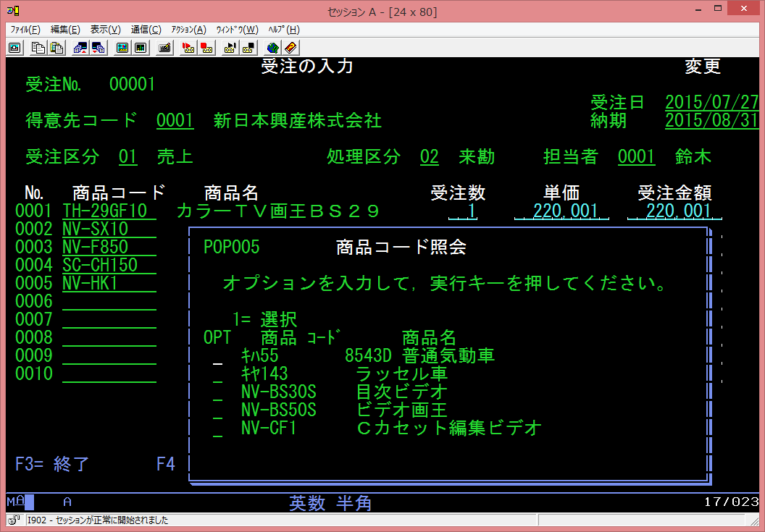This screenshot has height=532, width=765.
Task: Open the ｱｸｼｮﾝ(A) menu
Action: 188,30
